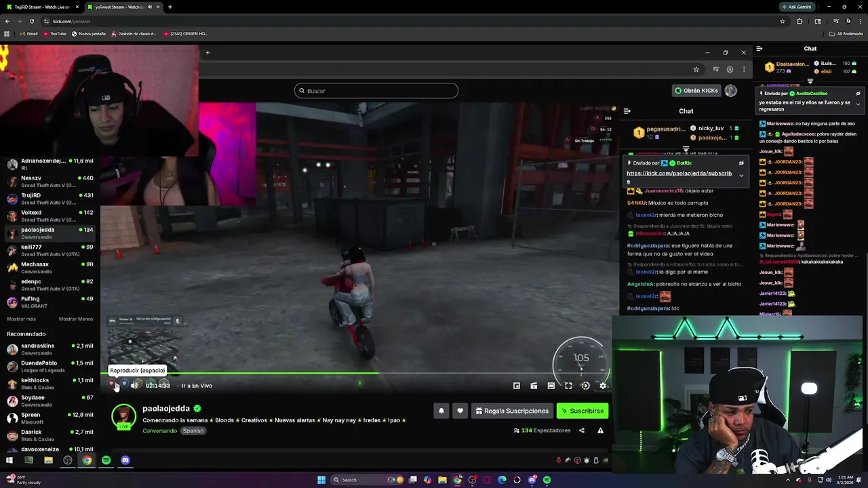
Task: Bookmark the inner browser page star
Action: [x=696, y=69]
